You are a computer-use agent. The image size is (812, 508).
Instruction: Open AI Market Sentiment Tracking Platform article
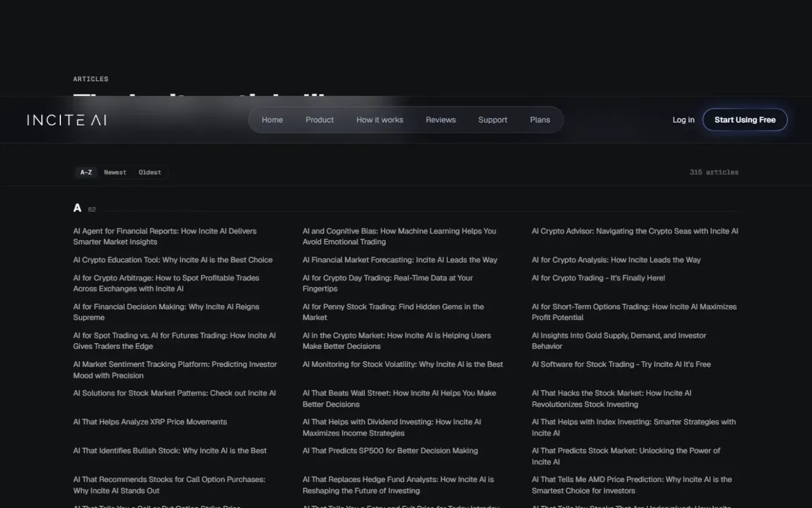175,370
